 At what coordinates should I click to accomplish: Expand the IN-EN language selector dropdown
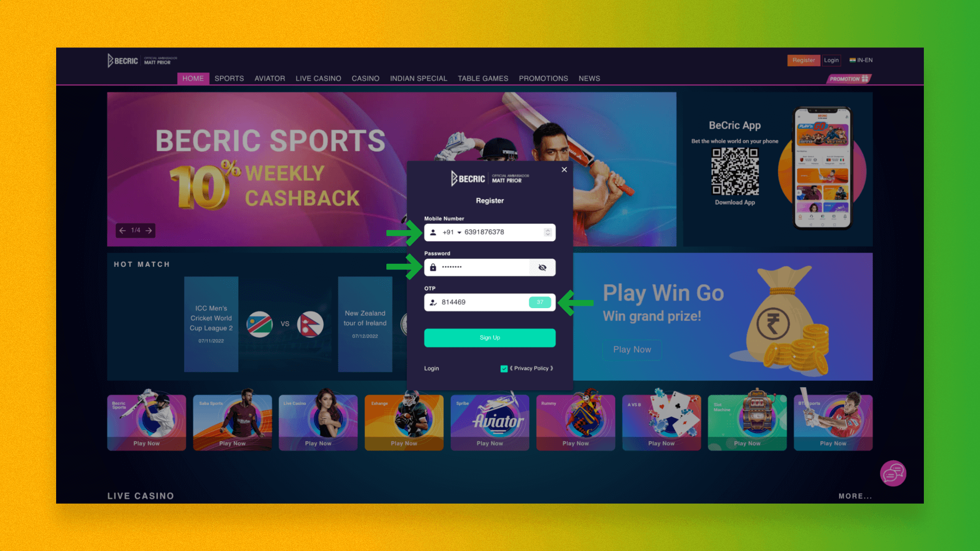(862, 59)
